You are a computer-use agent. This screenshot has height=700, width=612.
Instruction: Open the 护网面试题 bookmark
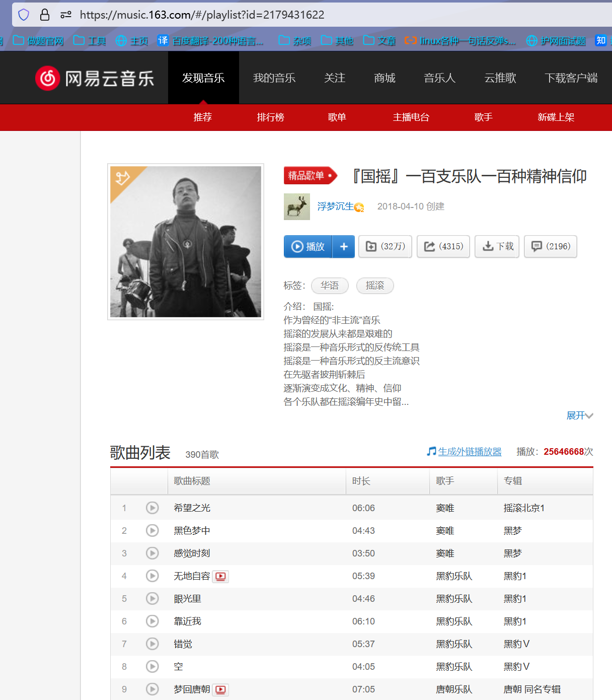[556, 41]
